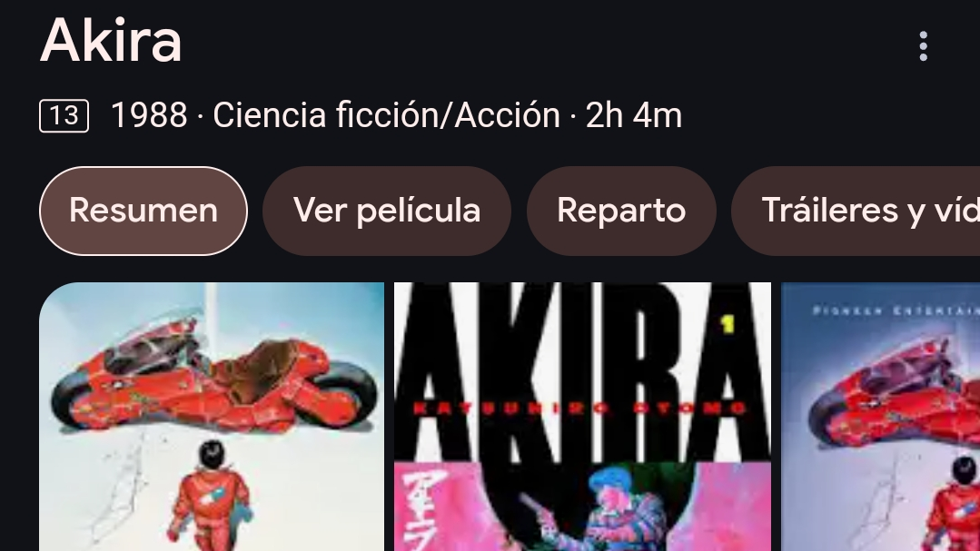
Task: Open the Pioneer Entertainment poster thumbnail
Action: tap(881, 417)
